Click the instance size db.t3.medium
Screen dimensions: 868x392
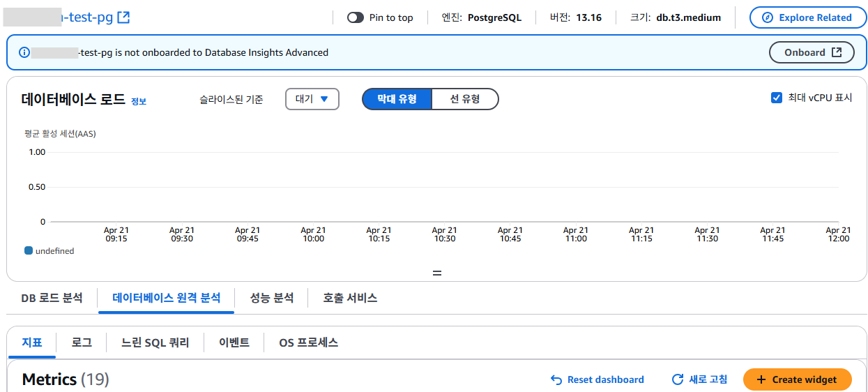click(689, 17)
